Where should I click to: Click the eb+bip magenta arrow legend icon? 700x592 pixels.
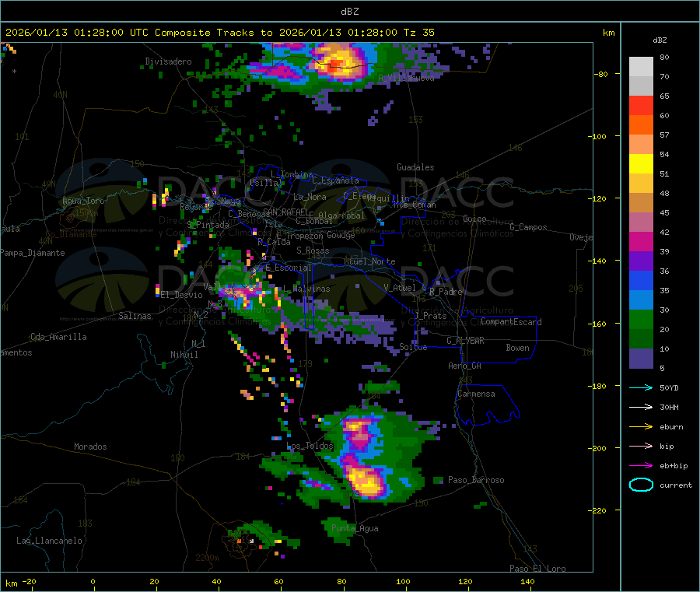641,466
